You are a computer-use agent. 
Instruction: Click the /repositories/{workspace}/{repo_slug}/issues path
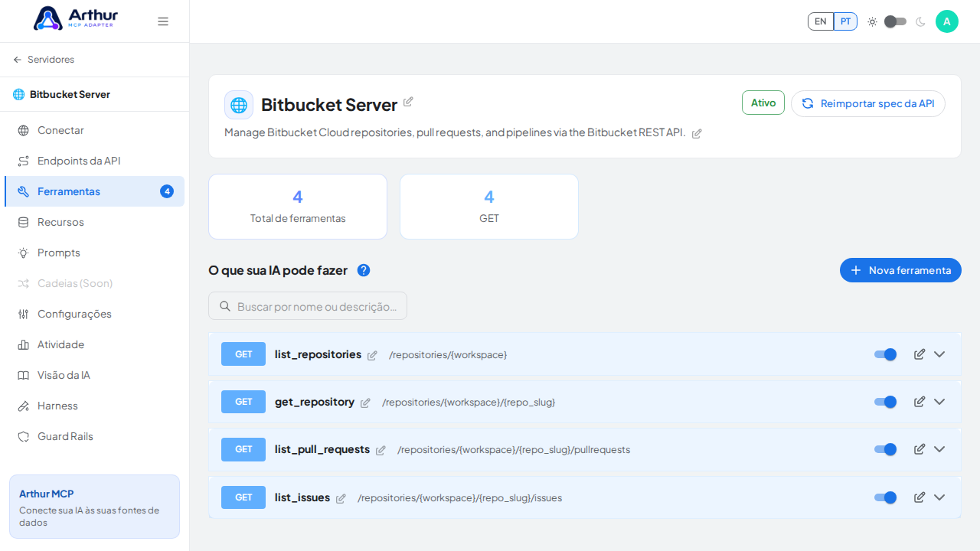click(459, 498)
